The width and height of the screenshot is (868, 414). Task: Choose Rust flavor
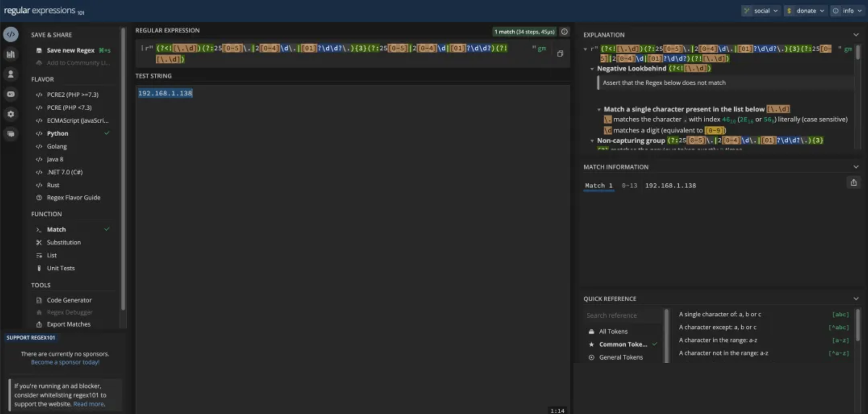pyautogui.click(x=53, y=185)
